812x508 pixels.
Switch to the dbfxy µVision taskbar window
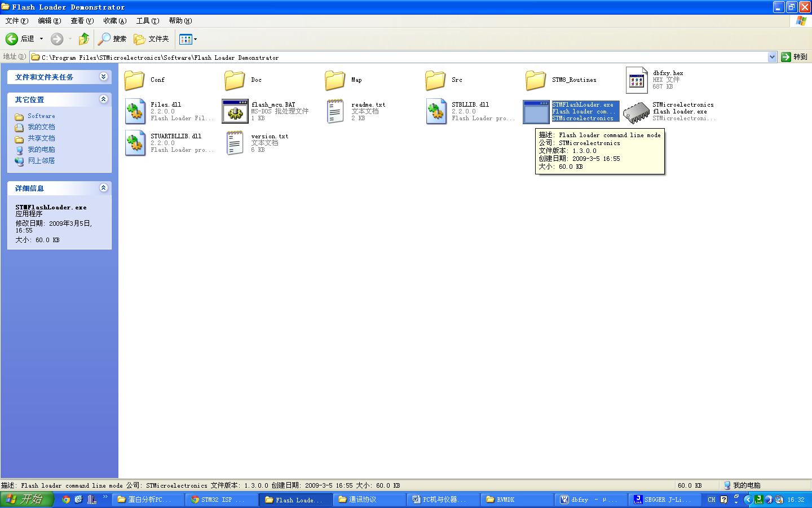(591, 500)
